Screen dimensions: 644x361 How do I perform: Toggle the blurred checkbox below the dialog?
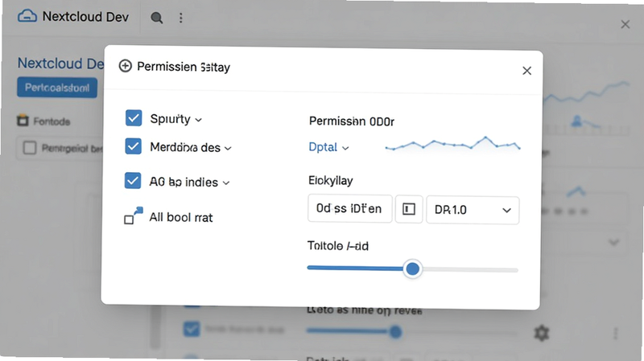[192, 329]
